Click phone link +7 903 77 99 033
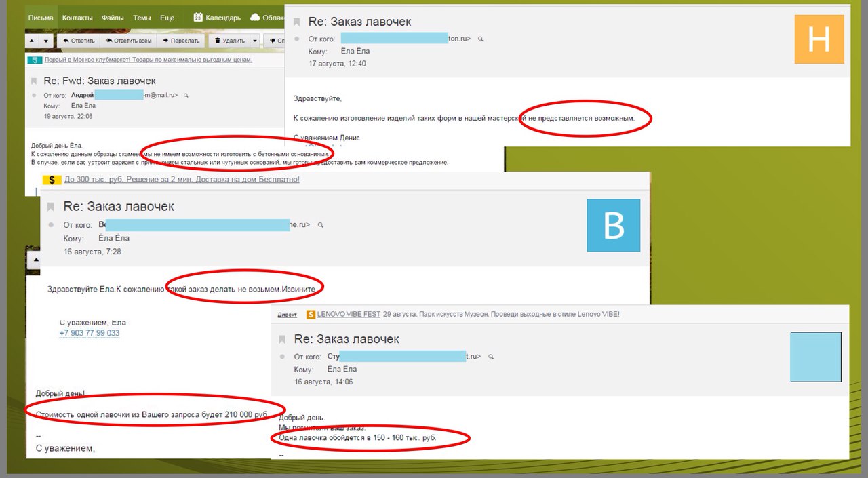 point(90,333)
